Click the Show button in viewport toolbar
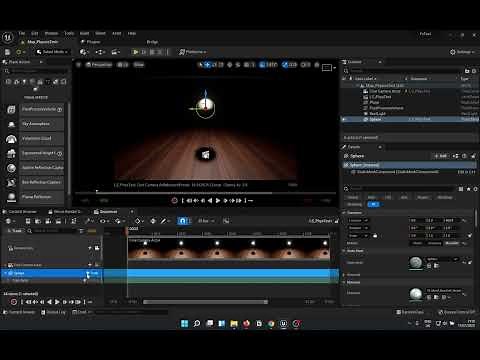The image size is (480, 360). tap(139, 65)
